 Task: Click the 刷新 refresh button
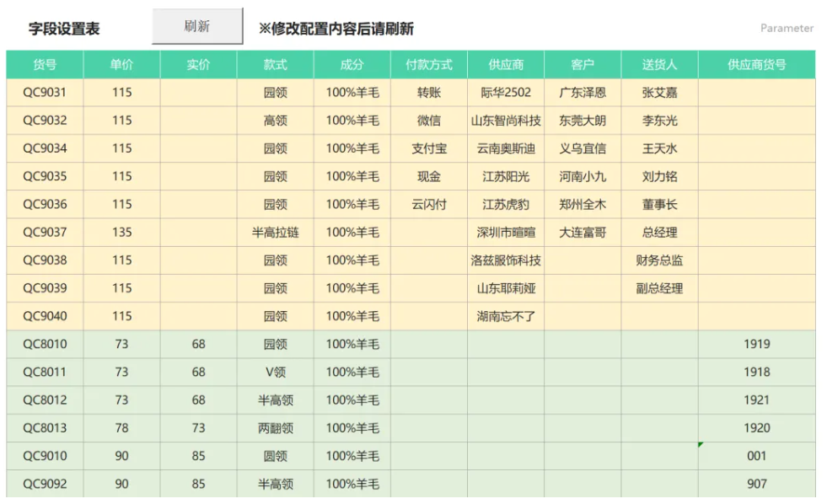(x=197, y=26)
